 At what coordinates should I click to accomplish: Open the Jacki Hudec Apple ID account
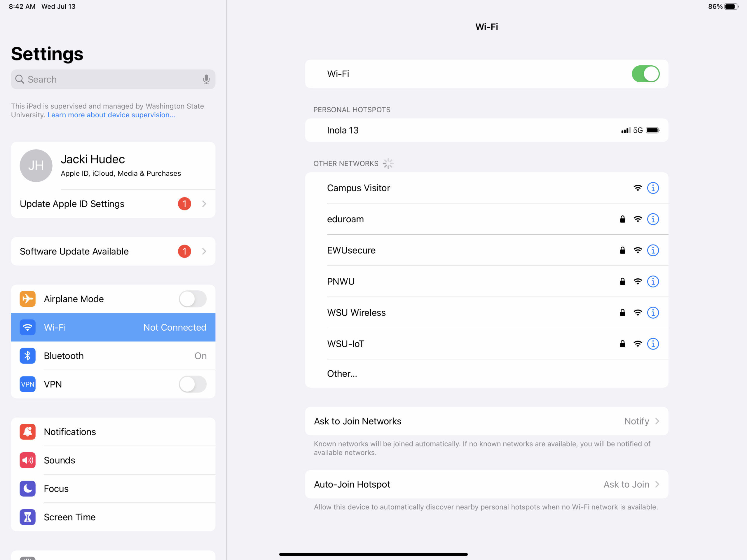tap(113, 165)
